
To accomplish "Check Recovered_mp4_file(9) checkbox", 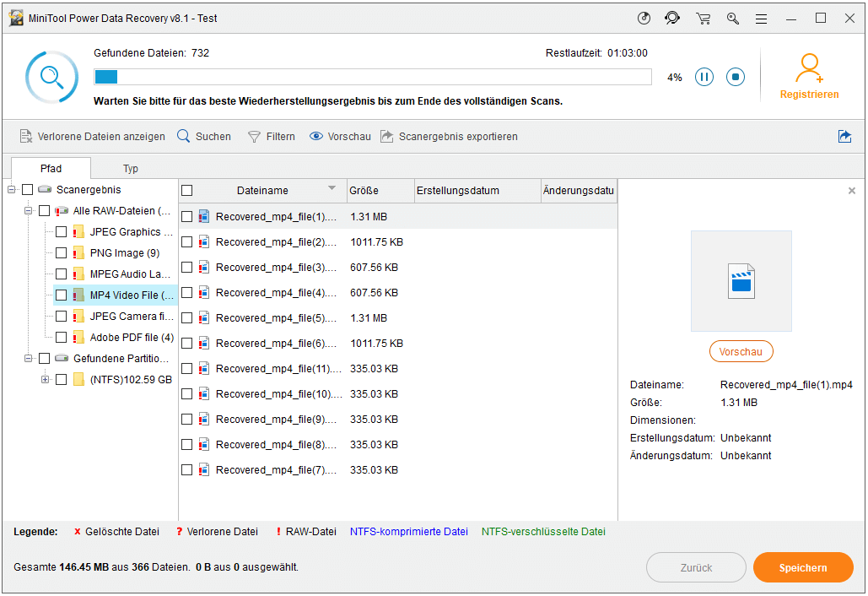I will [x=187, y=420].
